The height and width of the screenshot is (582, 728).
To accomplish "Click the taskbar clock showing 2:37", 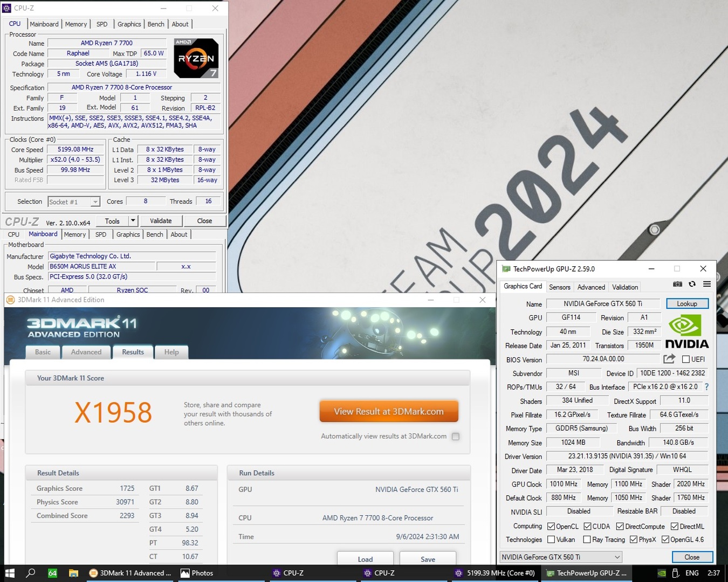I will click(713, 573).
